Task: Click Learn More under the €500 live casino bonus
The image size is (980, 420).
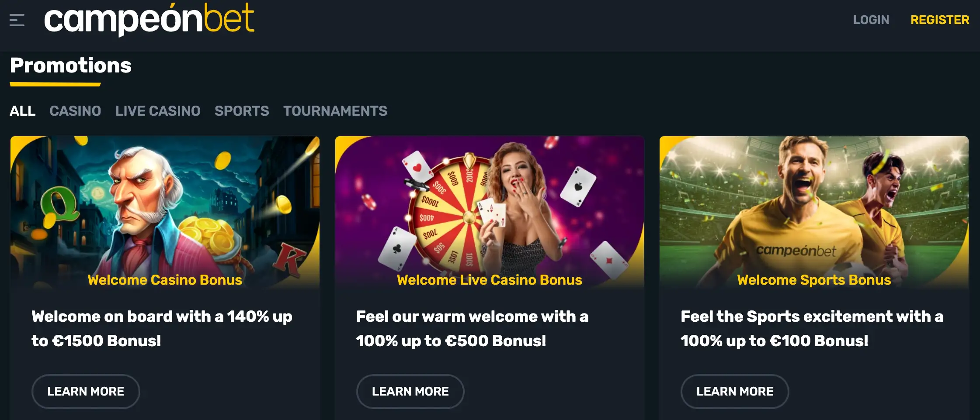Action: pos(410,391)
